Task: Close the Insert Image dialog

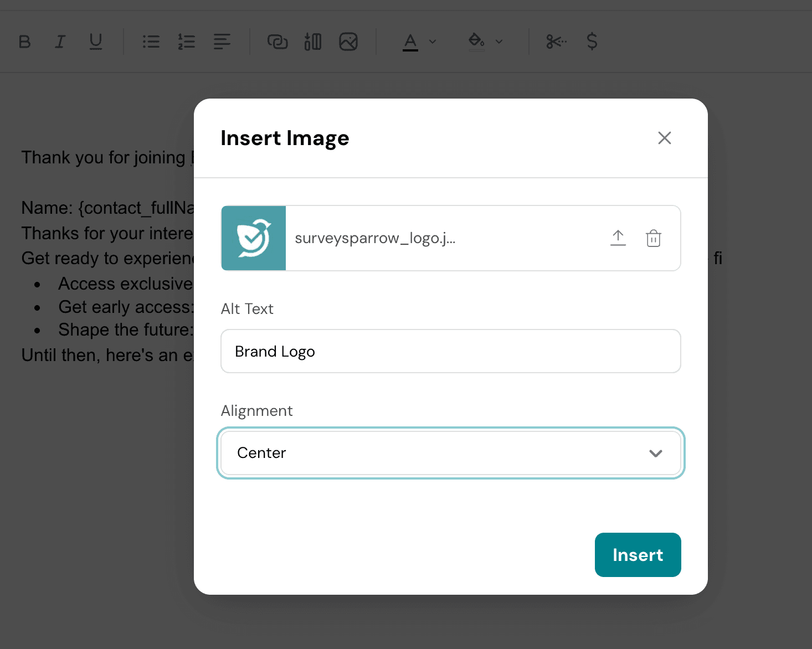Action: (665, 138)
